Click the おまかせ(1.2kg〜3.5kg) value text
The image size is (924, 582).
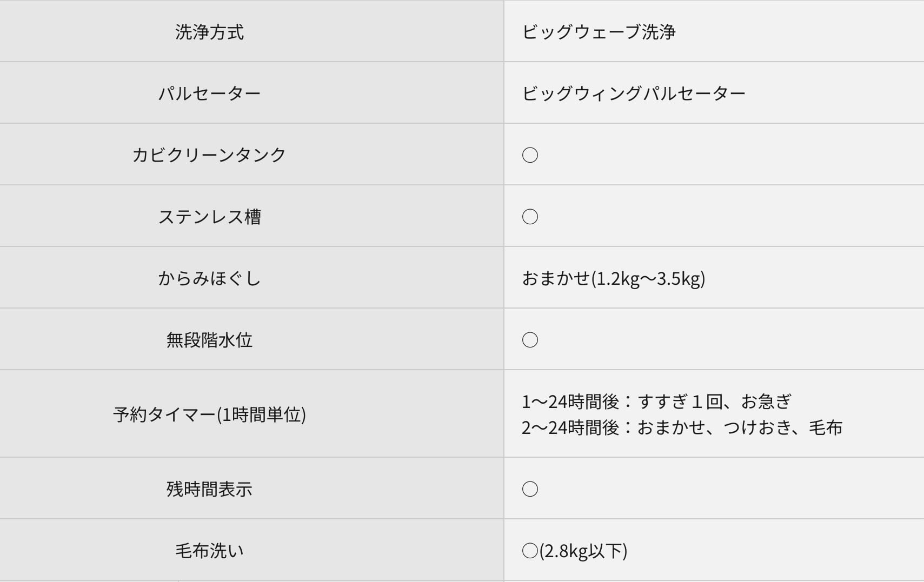pyautogui.click(x=613, y=278)
